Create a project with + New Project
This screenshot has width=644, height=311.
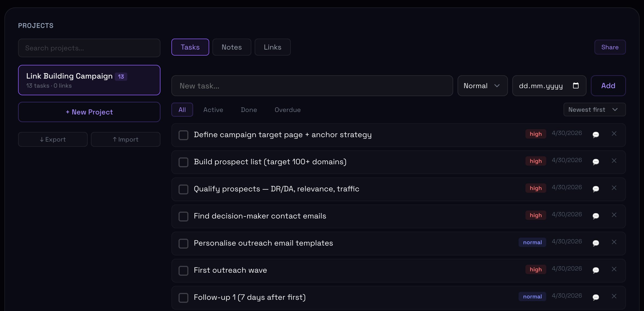point(89,112)
